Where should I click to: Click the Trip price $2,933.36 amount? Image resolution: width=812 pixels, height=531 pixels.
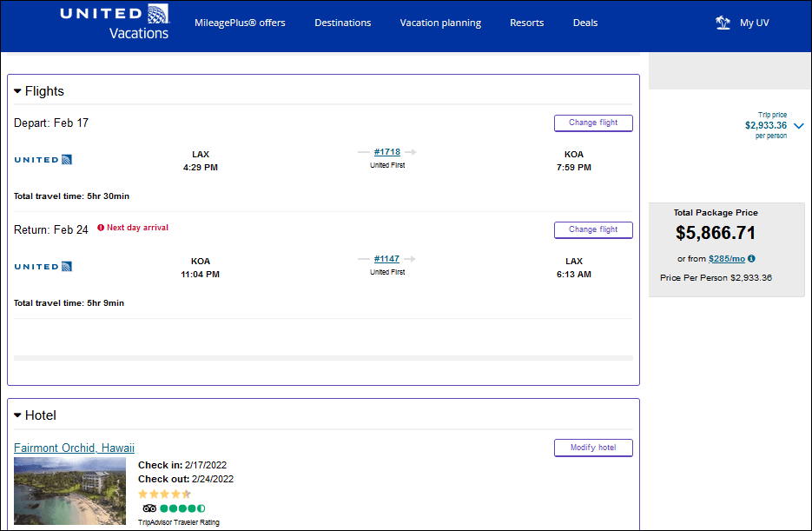click(x=765, y=125)
